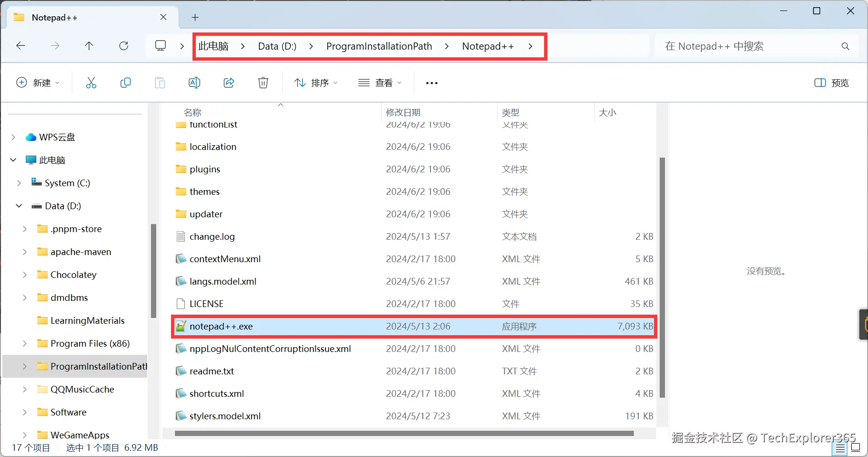
Task: Open dropdown after Data (D:) breadcrumb
Action: click(311, 46)
